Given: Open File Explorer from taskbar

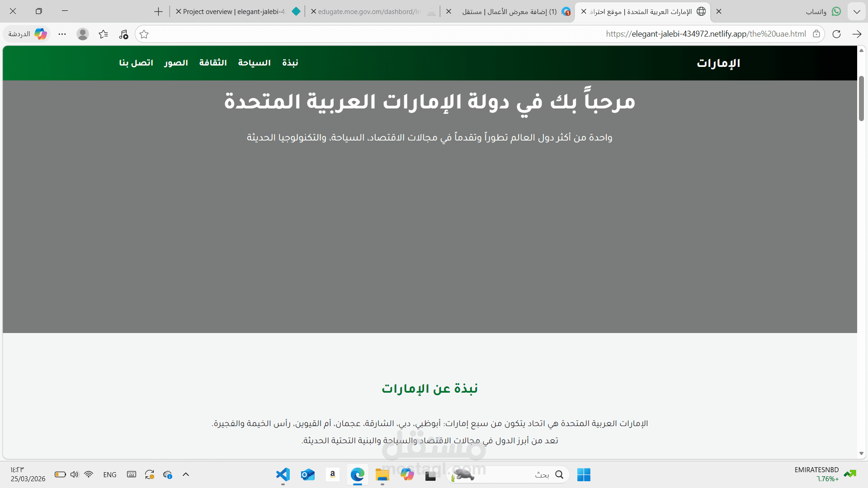Looking at the screenshot, I should tap(382, 474).
